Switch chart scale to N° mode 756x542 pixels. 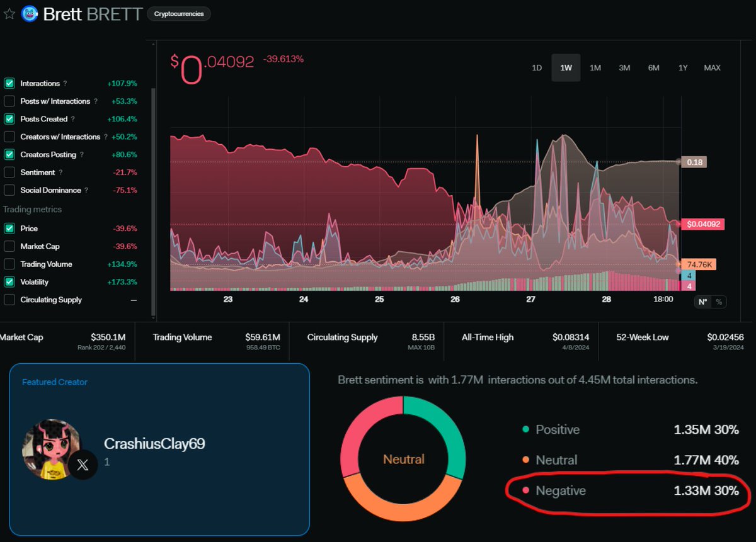tap(702, 302)
